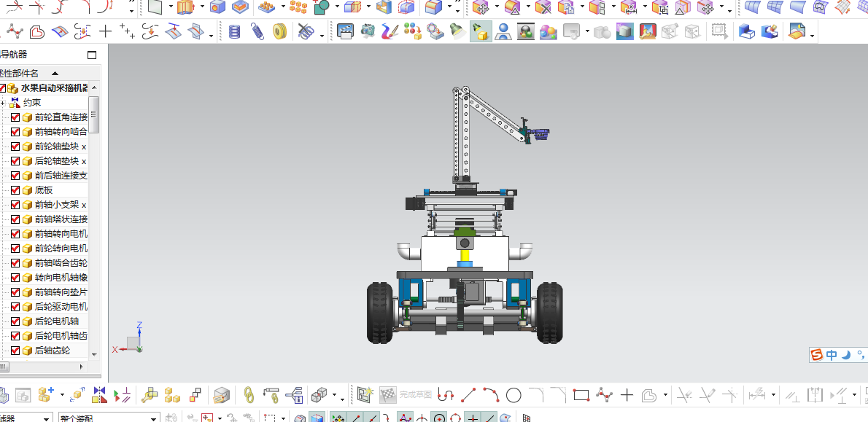The height and width of the screenshot is (422, 868).
Task: Click the movie clapperboard animation icon
Action: [x=346, y=31]
